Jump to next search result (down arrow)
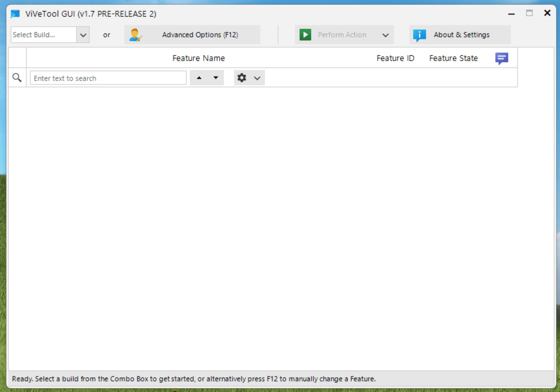The image size is (560, 392). click(216, 78)
